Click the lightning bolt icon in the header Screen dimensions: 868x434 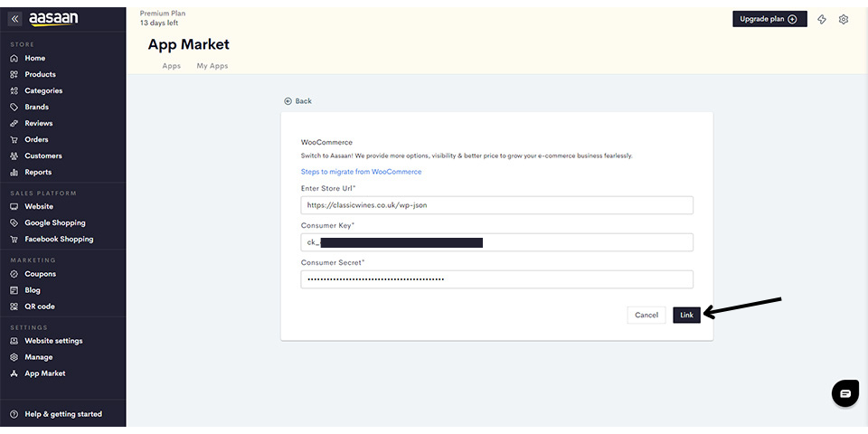(822, 19)
